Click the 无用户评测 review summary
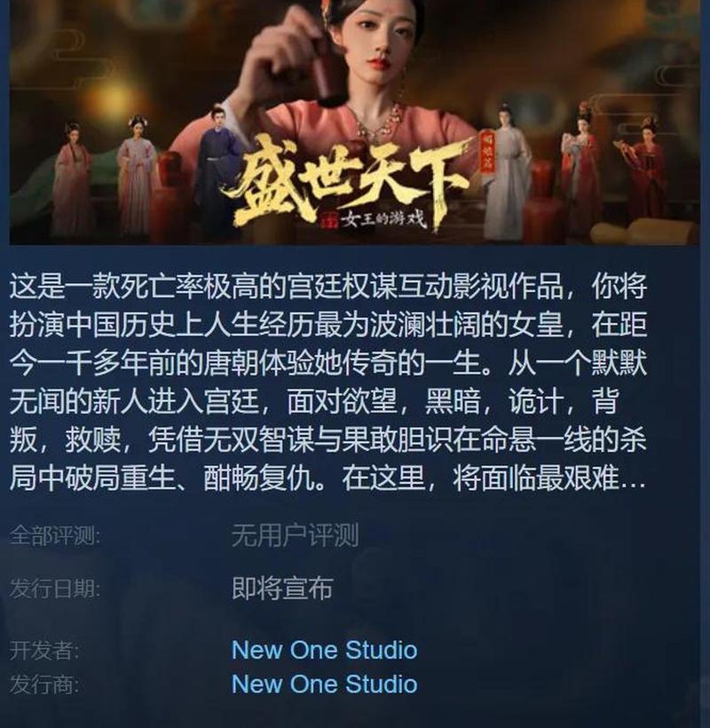This screenshot has height=728, width=710. pyautogui.click(x=296, y=535)
